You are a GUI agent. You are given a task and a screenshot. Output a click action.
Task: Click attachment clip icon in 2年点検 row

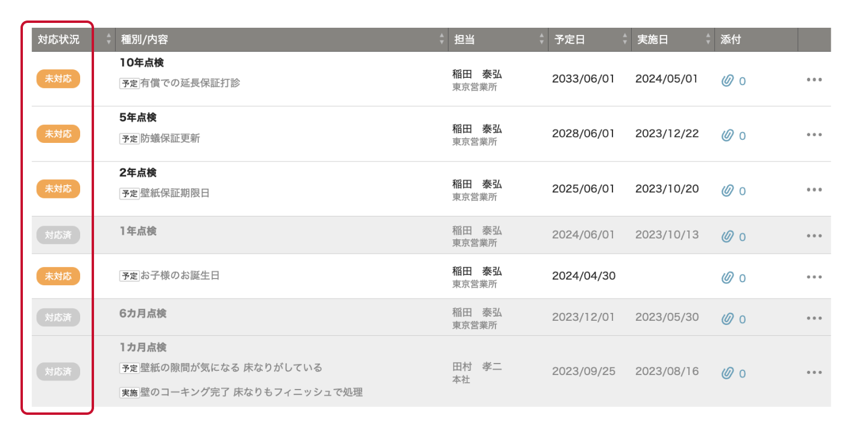coord(728,190)
